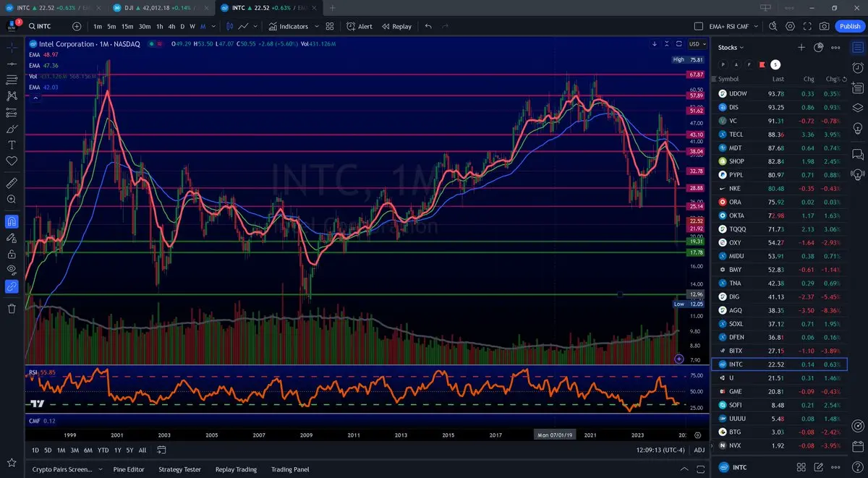Open the Pine Editor tab
This screenshot has height=478, width=868.
click(129, 469)
